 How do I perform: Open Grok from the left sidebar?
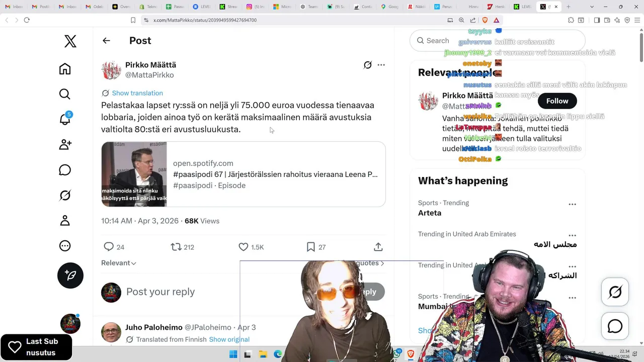point(65,195)
